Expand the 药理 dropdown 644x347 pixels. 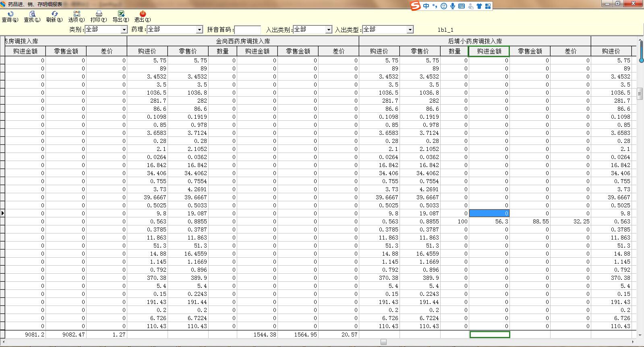[x=199, y=30]
